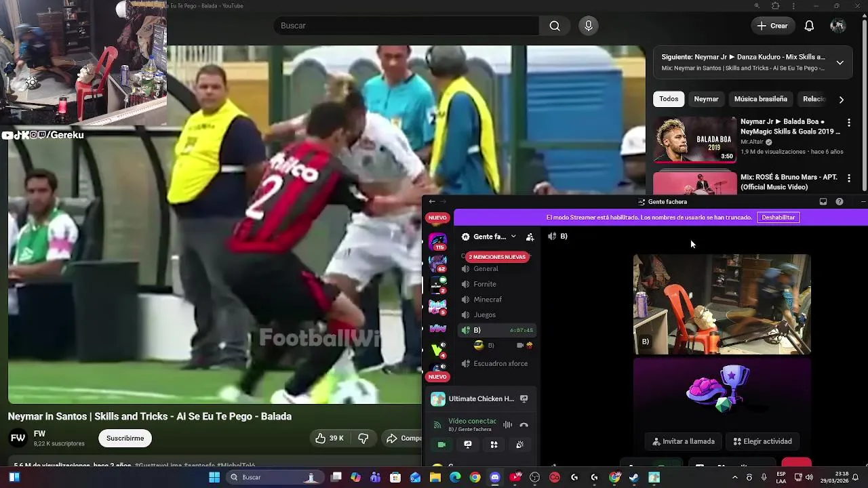Screen dimensions: 868x488
Task: Select the Todos filter chip
Action: tap(669, 99)
